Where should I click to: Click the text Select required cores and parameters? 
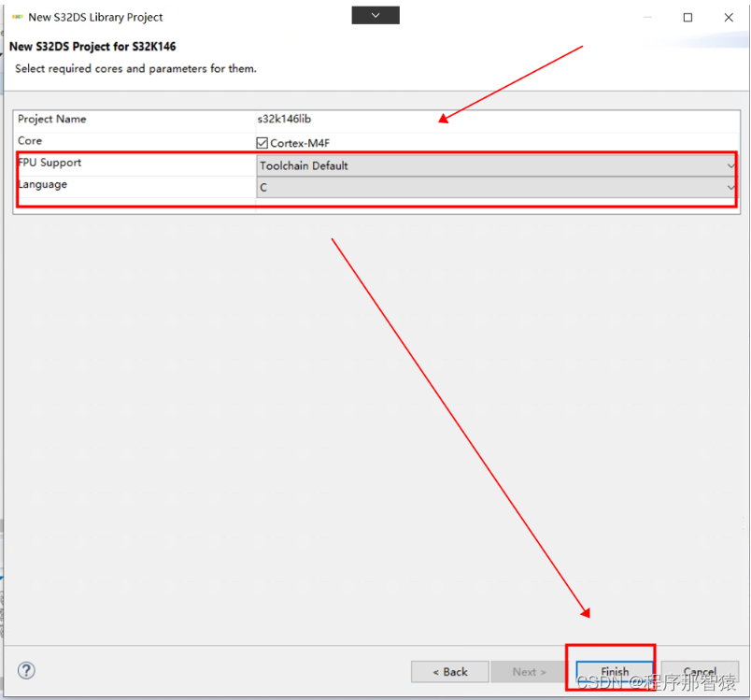135,68
